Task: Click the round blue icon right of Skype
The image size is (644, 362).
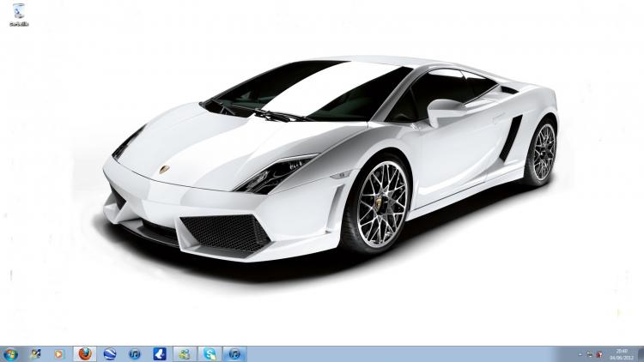Action: tap(234, 353)
